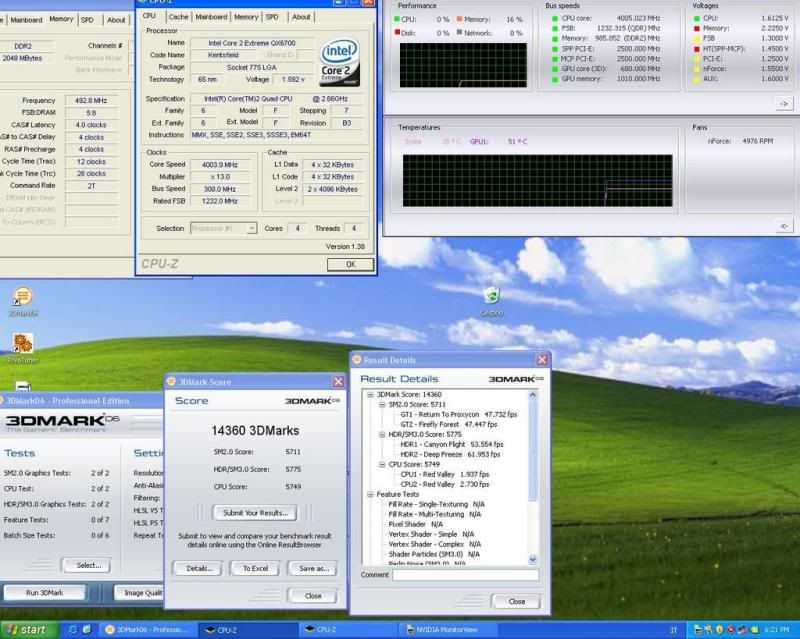Select CPU1 - Red Valley result row
The width and height of the screenshot is (800, 639).
(444, 474)
